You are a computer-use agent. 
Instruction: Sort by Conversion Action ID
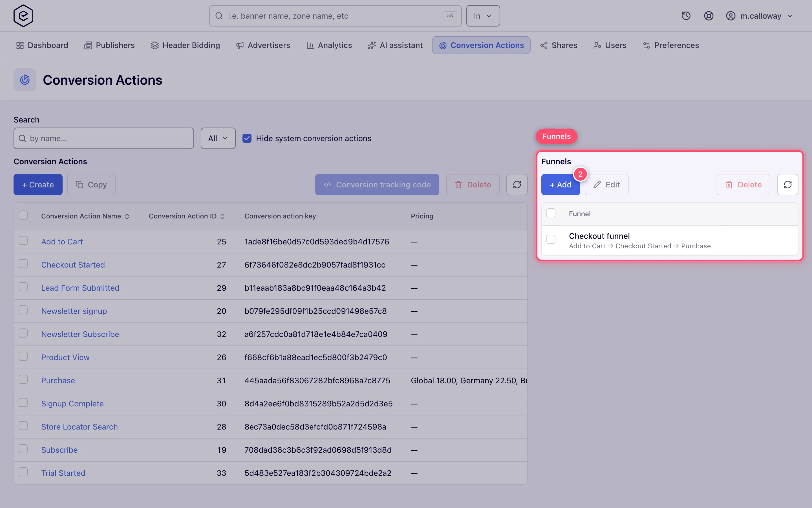(187, 216)
